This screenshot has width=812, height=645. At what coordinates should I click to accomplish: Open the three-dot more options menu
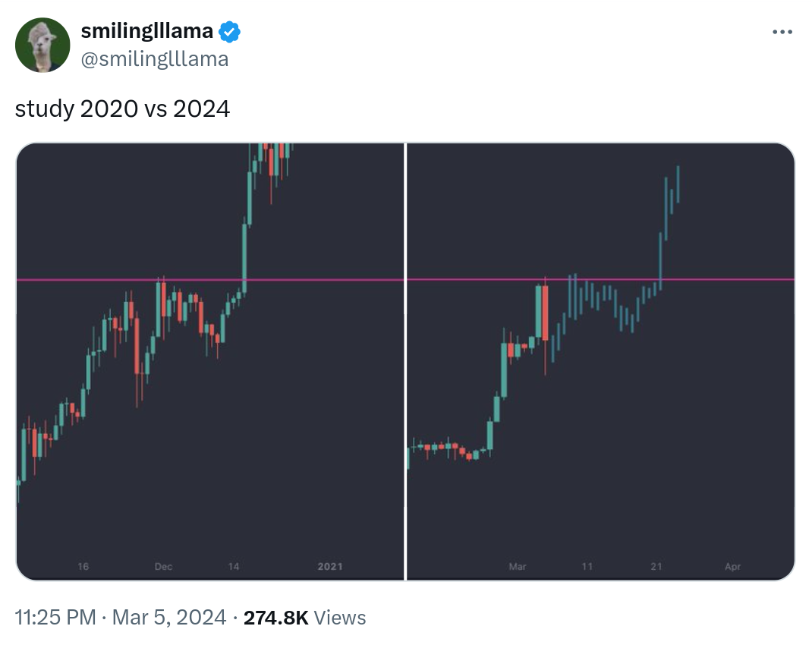coord(782,32)
